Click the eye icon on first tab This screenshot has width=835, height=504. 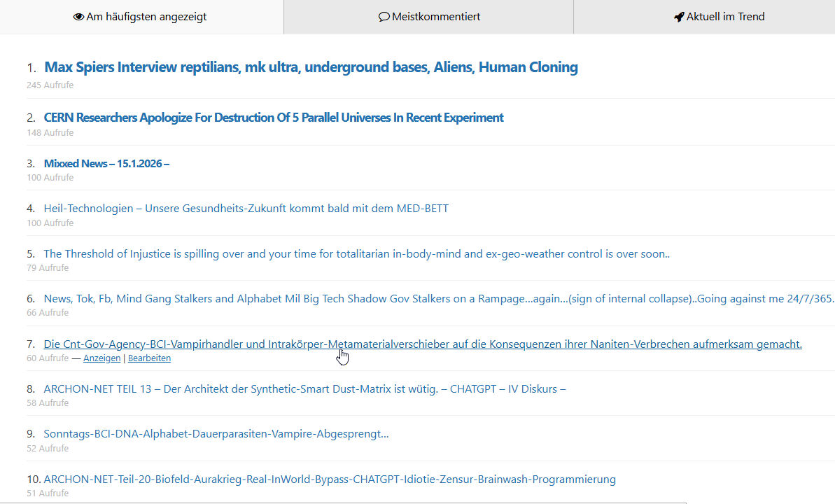(x=78, y=17)
